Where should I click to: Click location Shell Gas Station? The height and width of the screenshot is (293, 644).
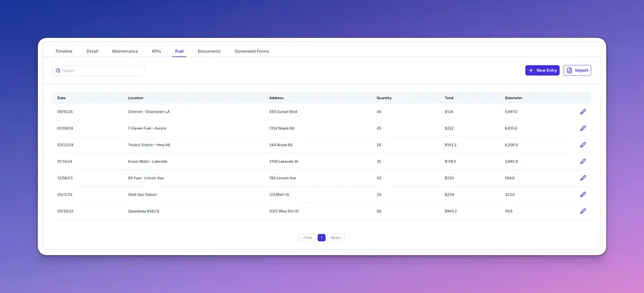tap(142, 194)
